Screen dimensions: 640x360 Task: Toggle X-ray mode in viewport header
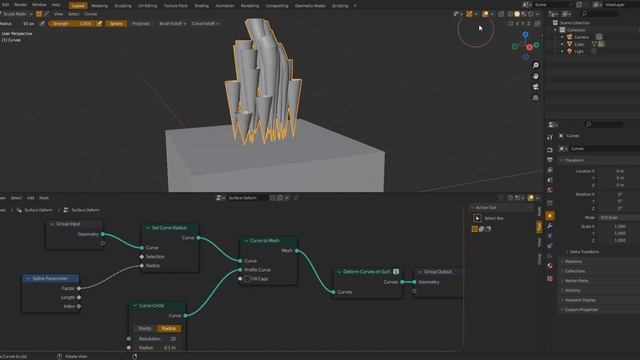[x=501, y=14]
